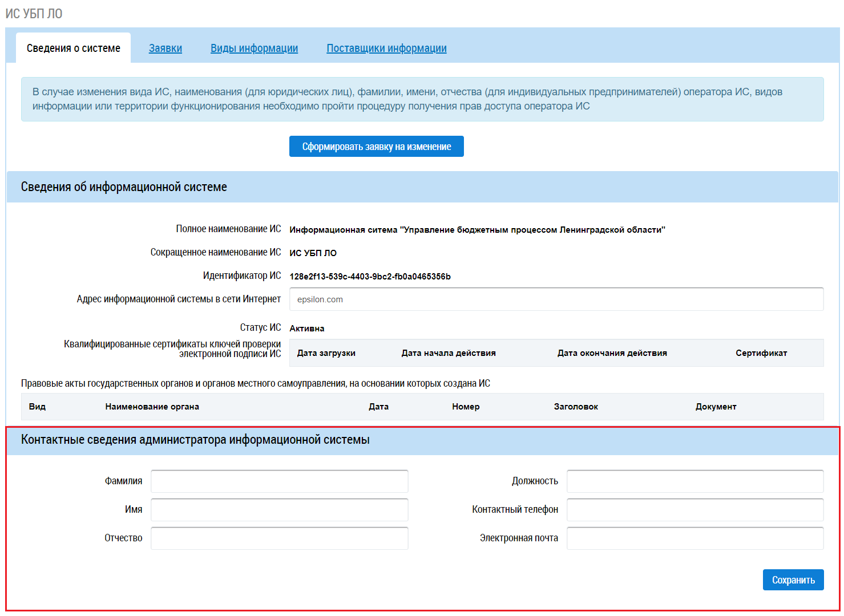Select the Имя text field
Image resolution: width=844 pixels, height=616 pixels.
point(279,510)
